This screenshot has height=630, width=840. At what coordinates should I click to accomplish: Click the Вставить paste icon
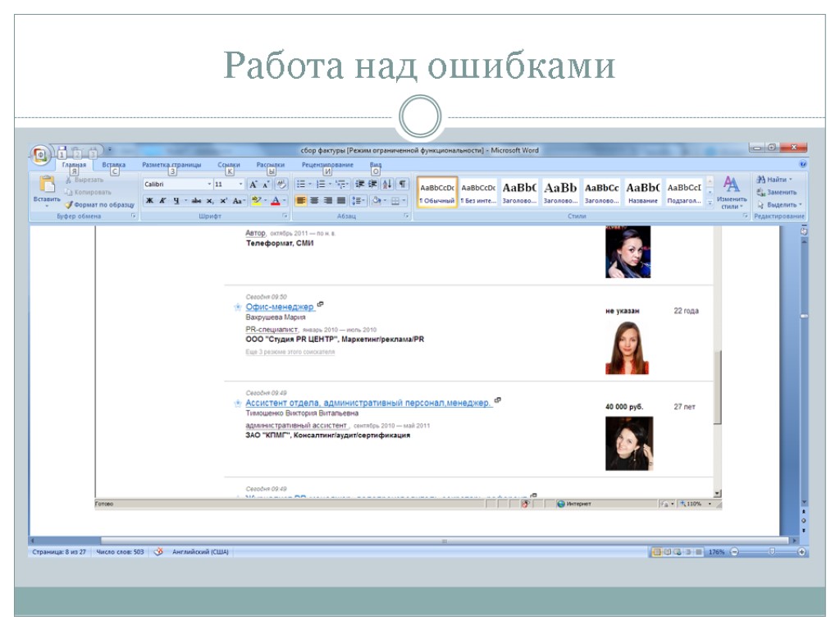(47, 185)
